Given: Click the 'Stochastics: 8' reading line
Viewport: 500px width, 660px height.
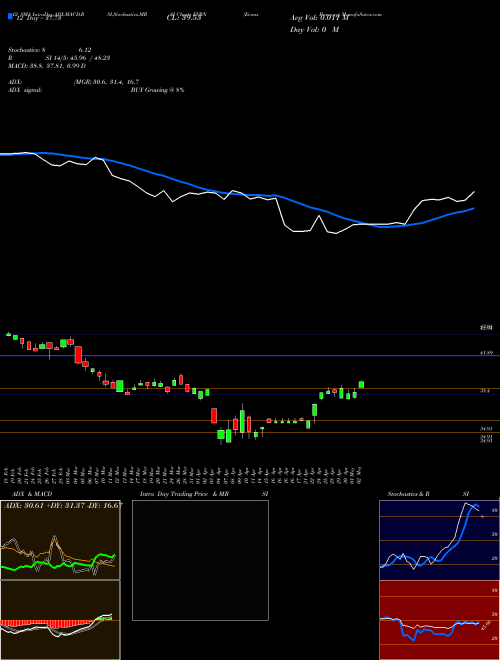Looking at the screenshot, I should [x=29, y=50].
